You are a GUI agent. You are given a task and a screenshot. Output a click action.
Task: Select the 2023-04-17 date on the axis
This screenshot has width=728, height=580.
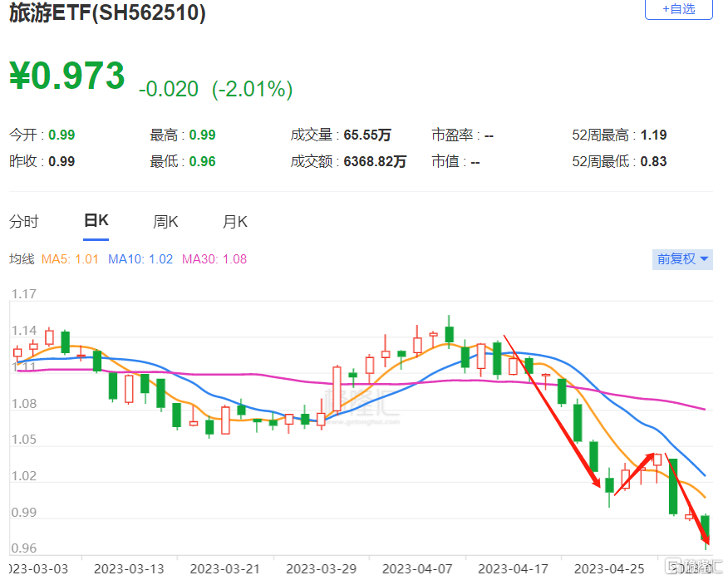(510, 568)
